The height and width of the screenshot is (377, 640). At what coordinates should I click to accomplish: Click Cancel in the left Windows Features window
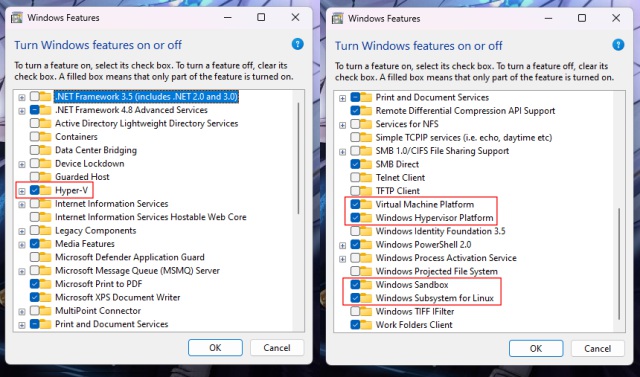(277, 348)
